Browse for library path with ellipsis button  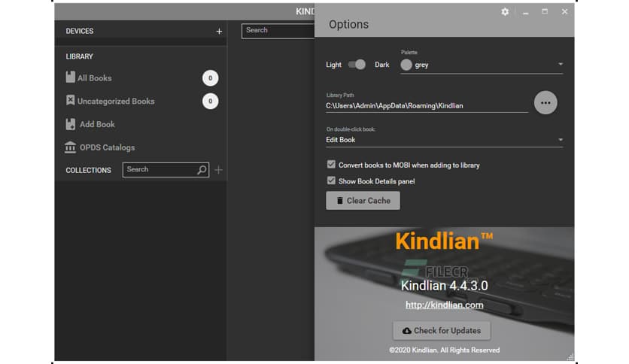point(545,103)
